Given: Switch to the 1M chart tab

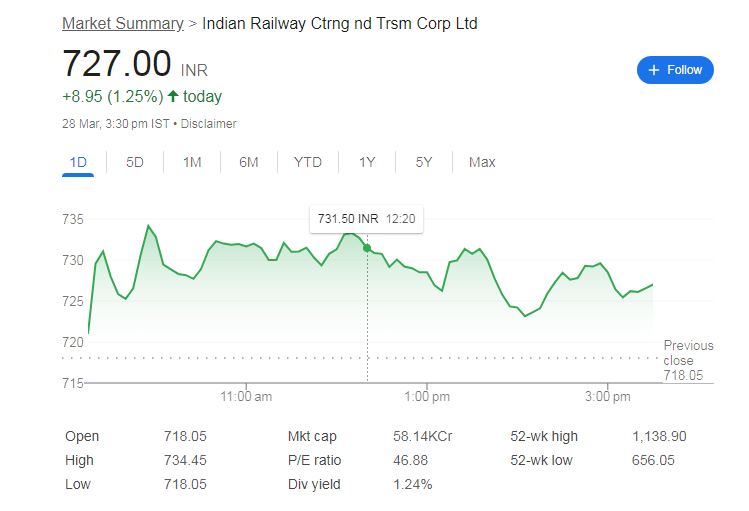Looking at the screenshot, I should point(192,162).
